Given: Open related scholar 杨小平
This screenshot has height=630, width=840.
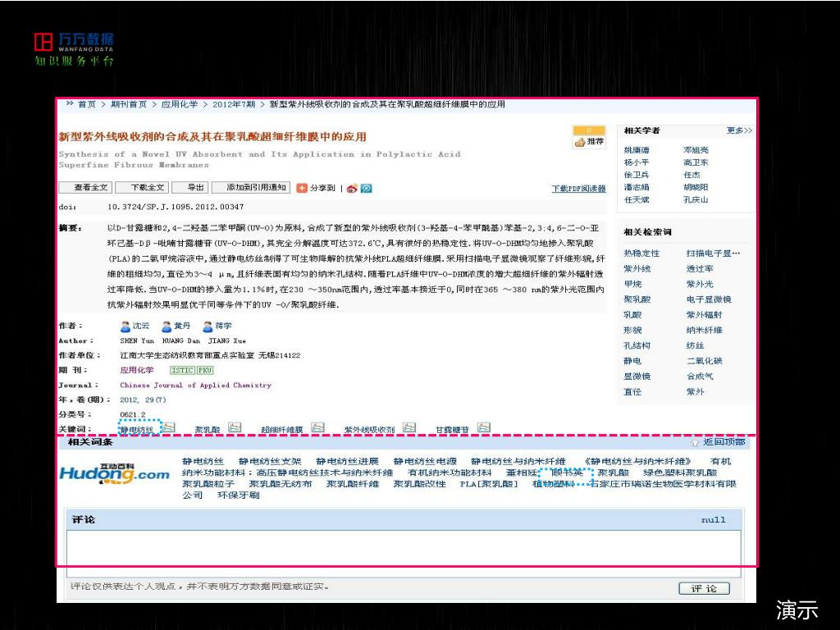Looking at the screenshot, I should coord(637,162).
